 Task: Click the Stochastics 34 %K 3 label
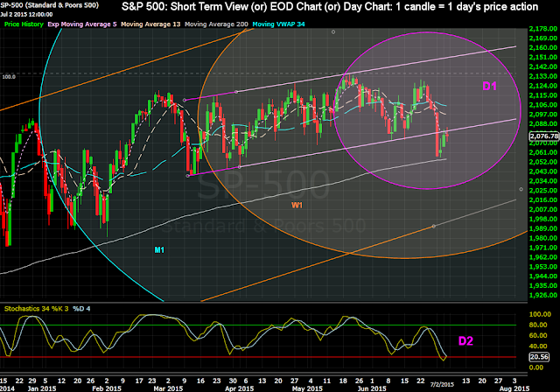click(x=36, y=309)
